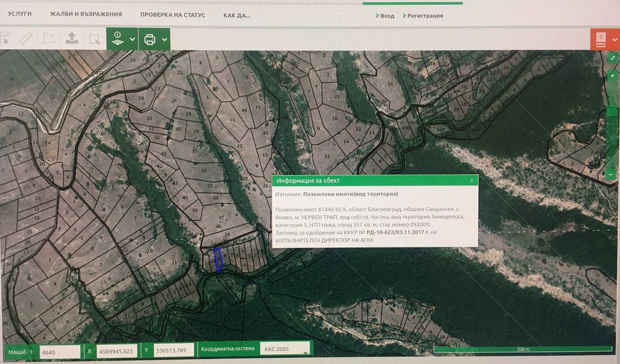The height and width of the screenshot is (364, 620).
Task: Click the Вход login link
Action: point(385,16)
